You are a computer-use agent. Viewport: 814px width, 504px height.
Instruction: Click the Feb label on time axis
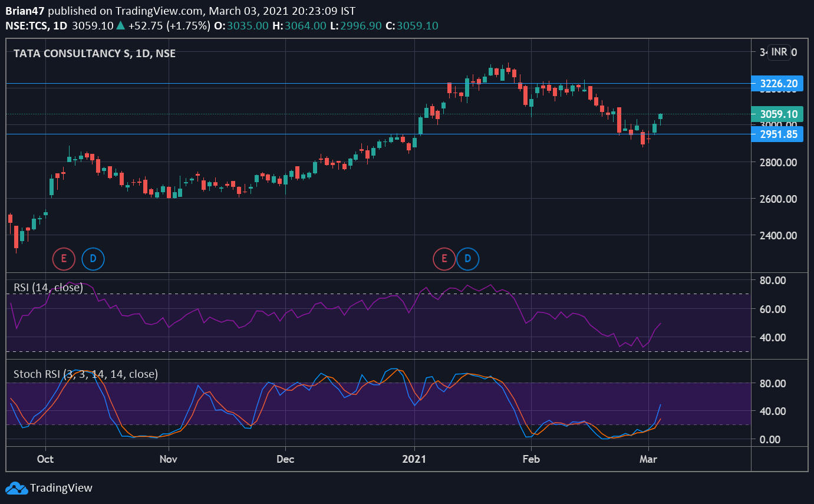[532, 459]
